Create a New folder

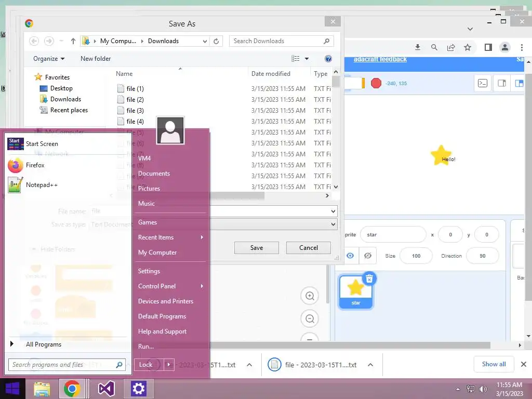coord(96,59)
